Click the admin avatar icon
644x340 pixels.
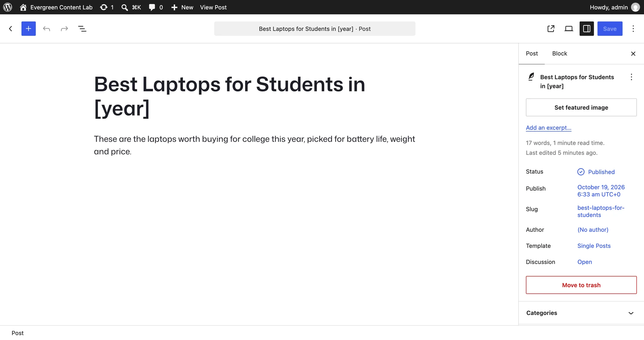tap(635, 7)
